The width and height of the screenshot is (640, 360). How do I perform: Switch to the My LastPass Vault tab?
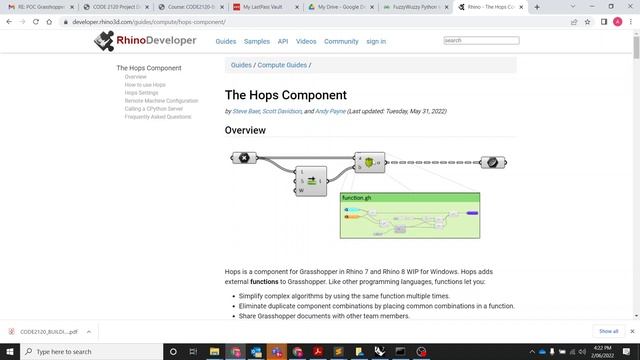[x=263, y=7]
